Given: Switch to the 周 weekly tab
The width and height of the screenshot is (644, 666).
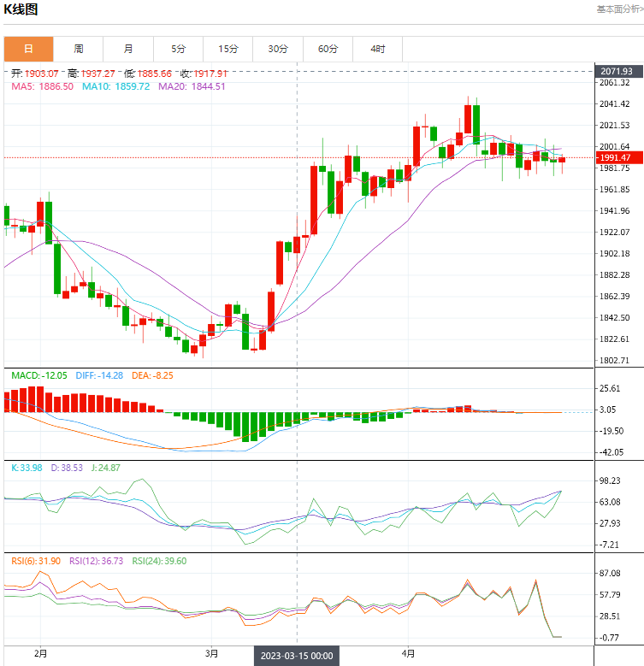Looking at the screenshot, I should pyautogui.click(x=78, y=49).
